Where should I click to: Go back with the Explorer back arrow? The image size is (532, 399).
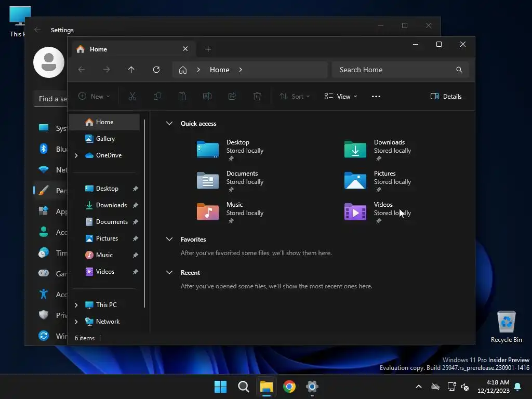[82, 70]
